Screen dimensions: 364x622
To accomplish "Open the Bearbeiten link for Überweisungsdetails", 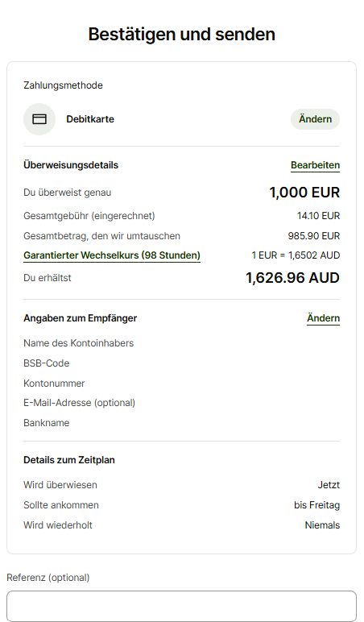I will [315, 165].
